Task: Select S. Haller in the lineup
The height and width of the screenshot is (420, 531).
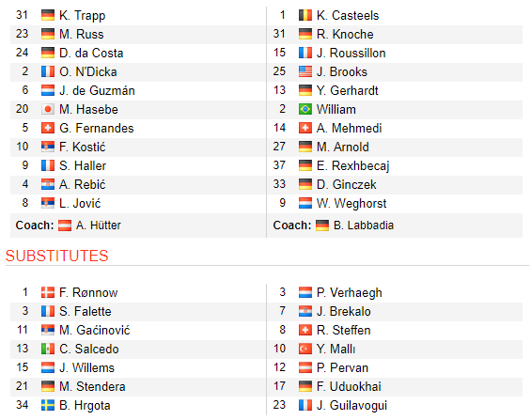Action: [83, 165]
